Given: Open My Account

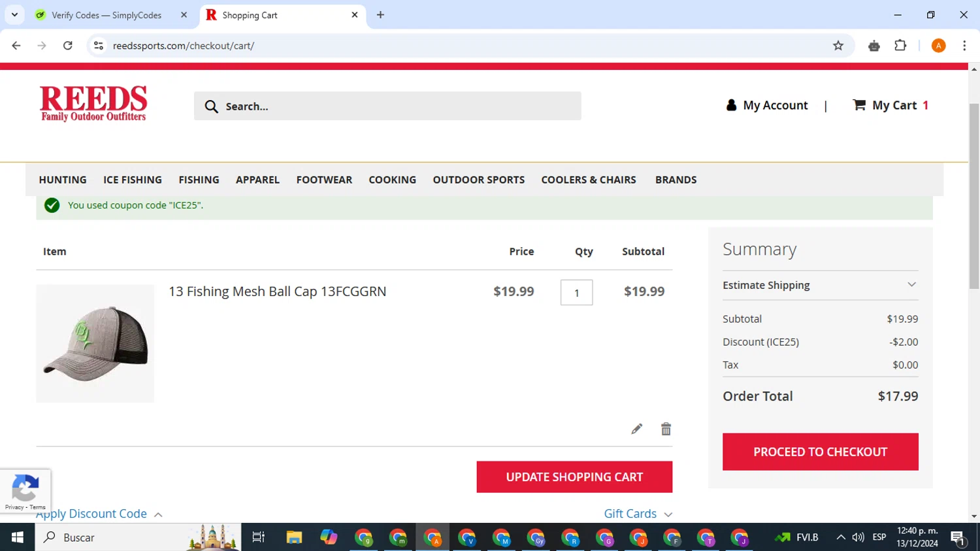Looking at the screenshot, I should [x=767, y=105].
